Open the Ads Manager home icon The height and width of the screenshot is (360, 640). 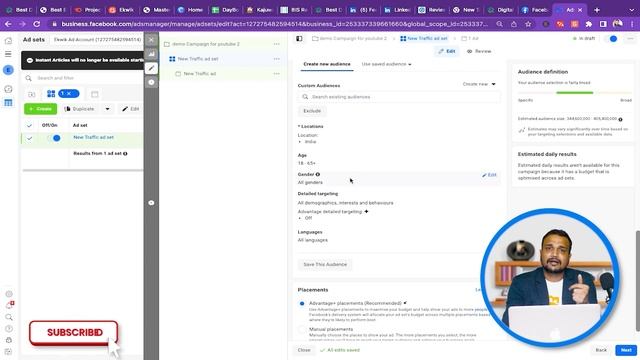pyautogui.click(x=8, y=41)
